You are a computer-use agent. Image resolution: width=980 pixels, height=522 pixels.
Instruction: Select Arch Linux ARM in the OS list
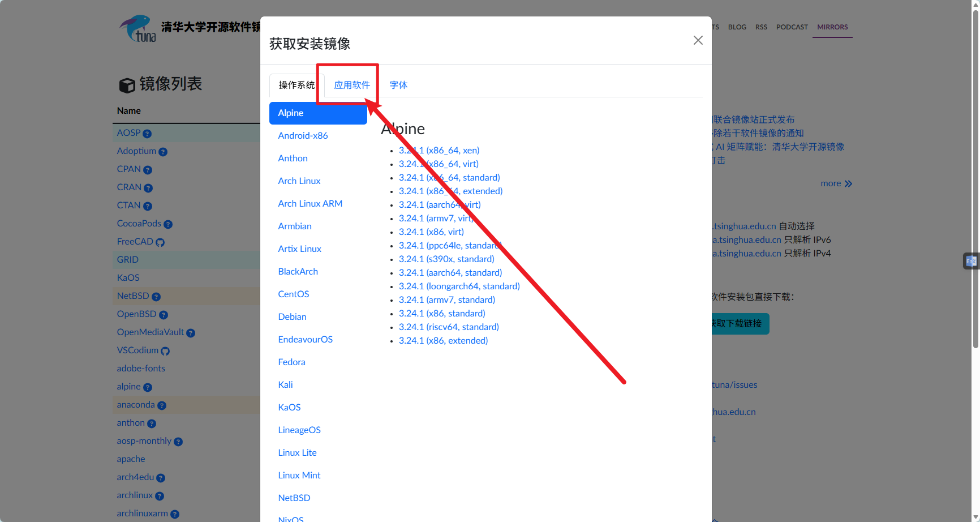[318, 204]
